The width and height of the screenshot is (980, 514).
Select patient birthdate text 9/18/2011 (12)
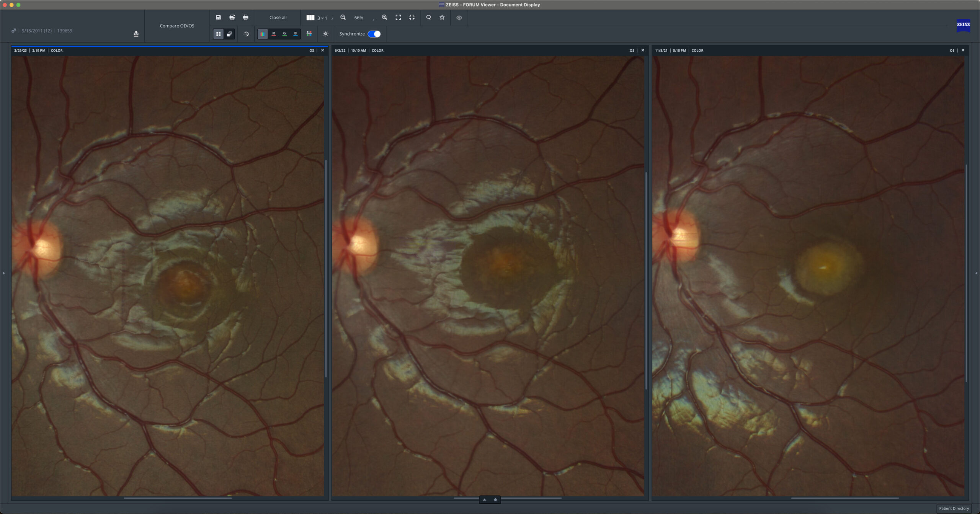[x=37, y=31]
